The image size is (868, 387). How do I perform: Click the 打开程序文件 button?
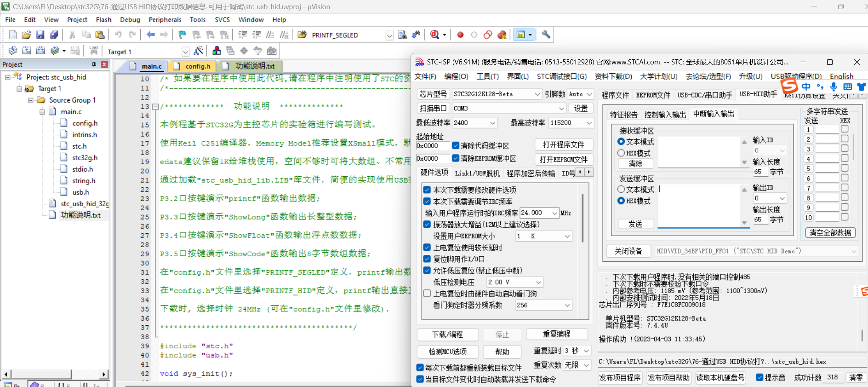click(564, 144)
